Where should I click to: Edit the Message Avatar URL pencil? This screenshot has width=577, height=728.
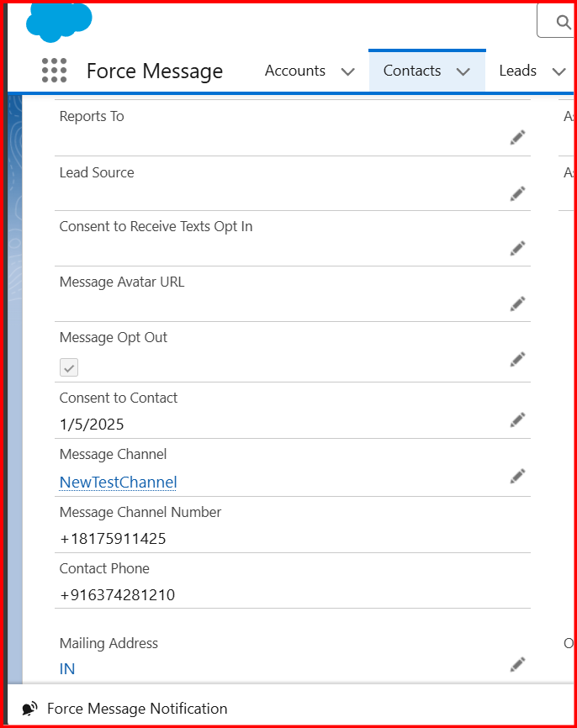click(517, 303)
